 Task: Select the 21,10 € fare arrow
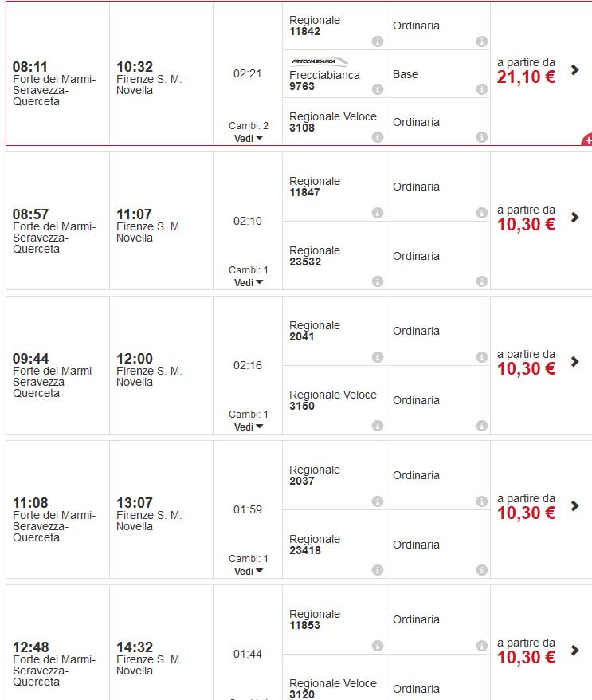pyautogui.click(x=575, y=70)
